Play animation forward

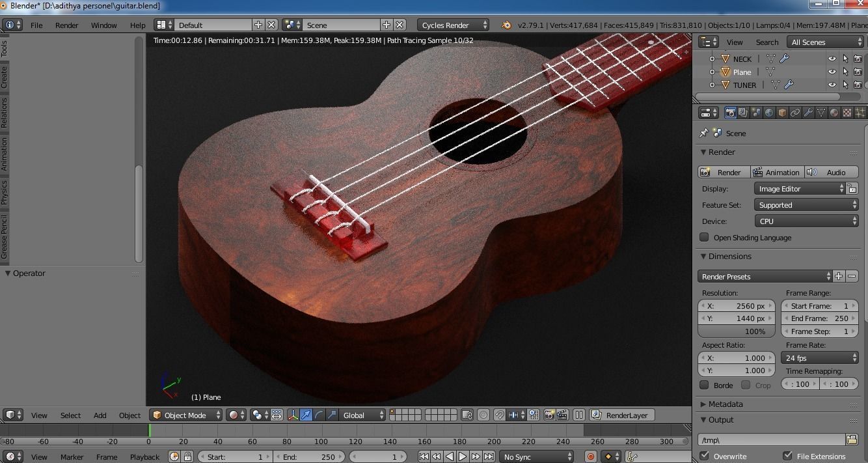pyautogui.click(x=463, y=456)
